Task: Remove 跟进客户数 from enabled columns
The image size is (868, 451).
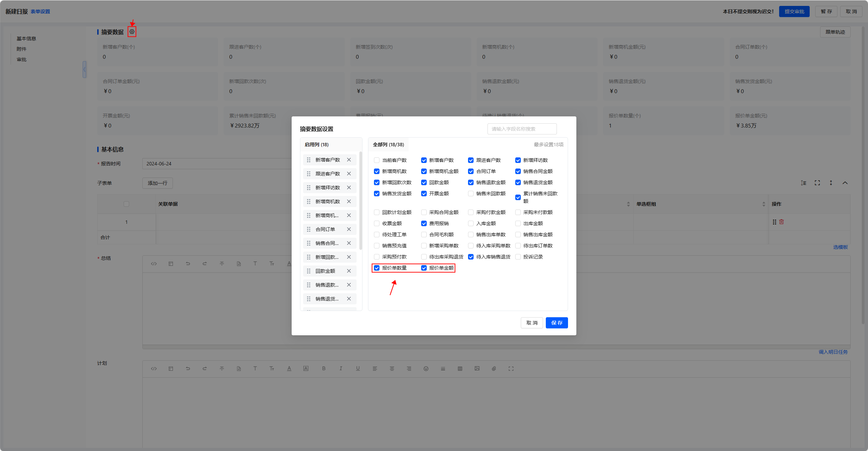Action: tap(349, 174)
